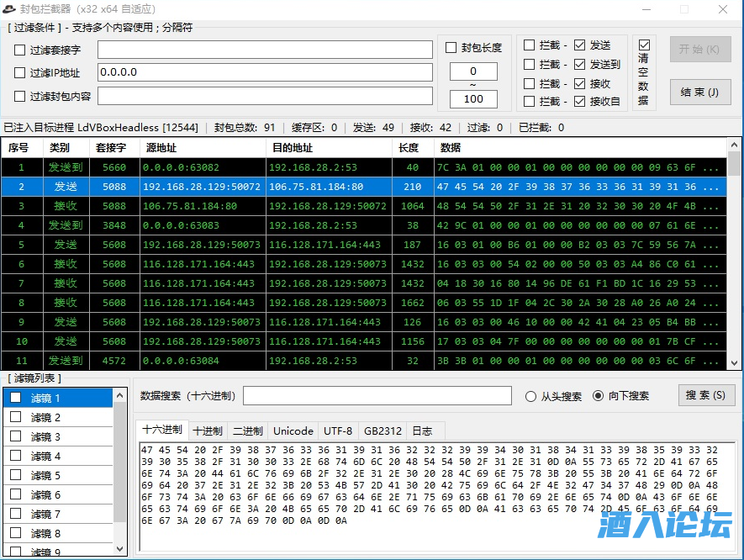Switch to the 日志 tab

[422, 431]
